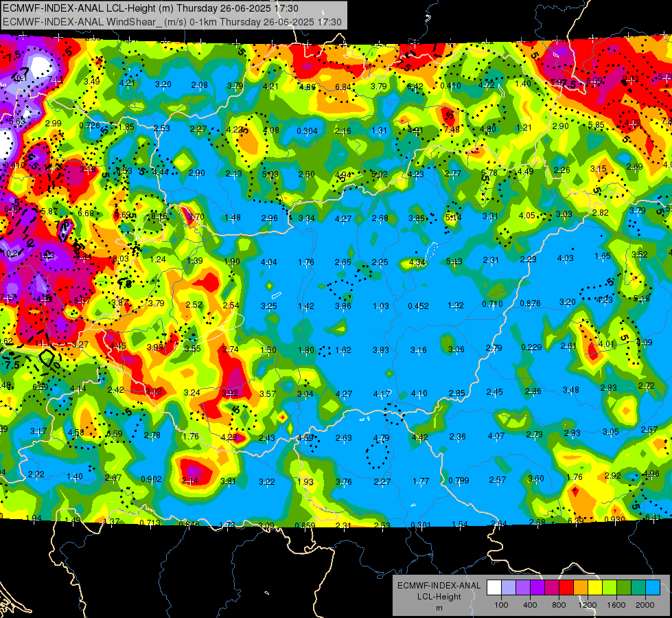Click the WindShear 0-1km title line
Image resolution: width=672 pixels, height=618 pixels.
click(x=172, y=22)
